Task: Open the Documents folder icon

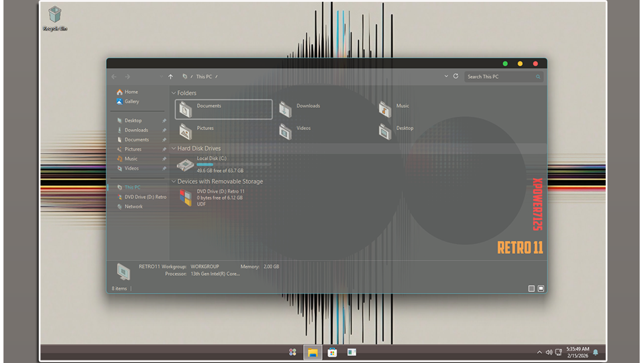Action: (186, 109)
